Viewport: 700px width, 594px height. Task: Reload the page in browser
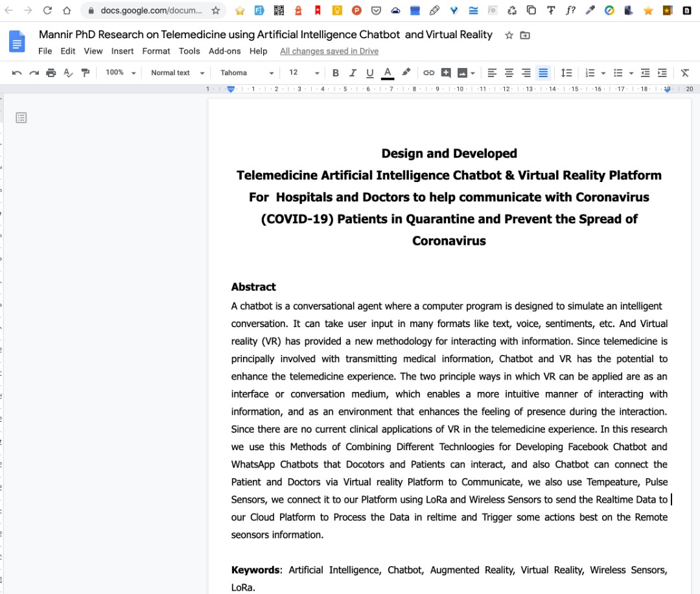(x=47, y=10)
